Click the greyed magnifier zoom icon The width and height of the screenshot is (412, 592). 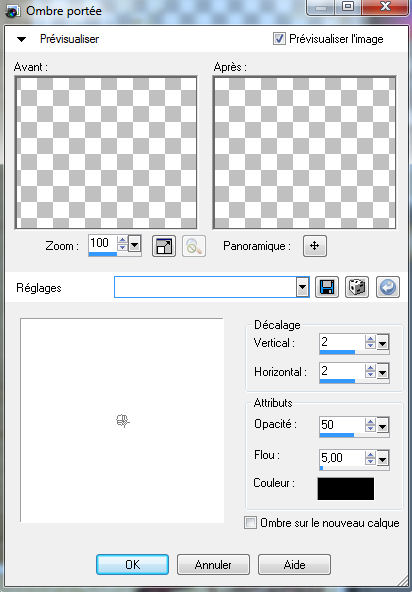(x=194, y=246)
